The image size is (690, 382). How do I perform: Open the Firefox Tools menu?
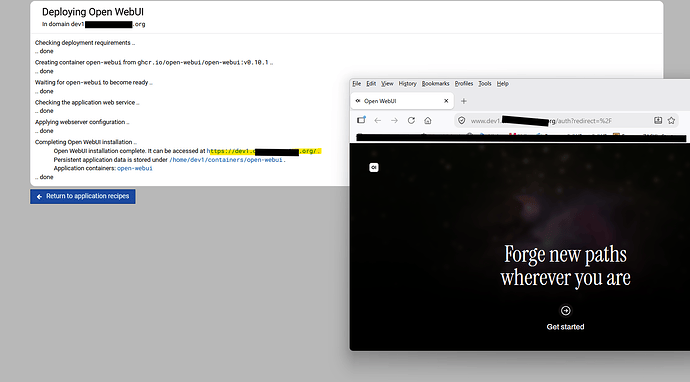coord(484,84)
